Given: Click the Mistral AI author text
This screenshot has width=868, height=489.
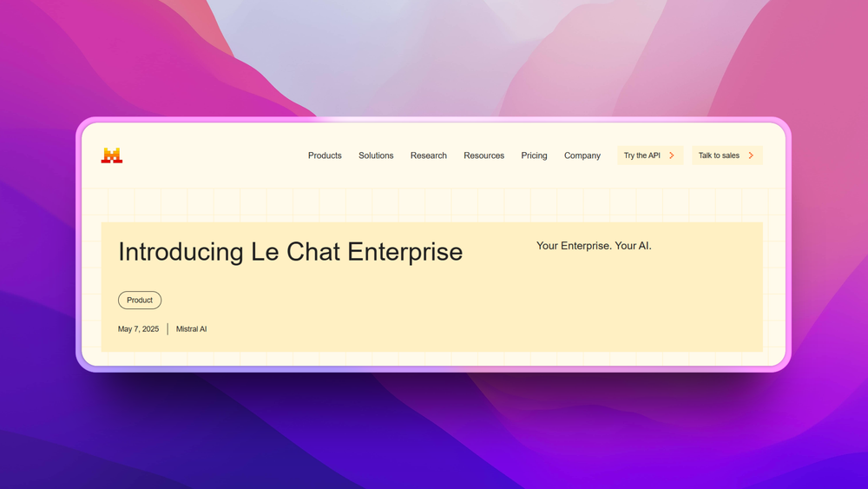Looking at the screenshot, I should (192, 329).
